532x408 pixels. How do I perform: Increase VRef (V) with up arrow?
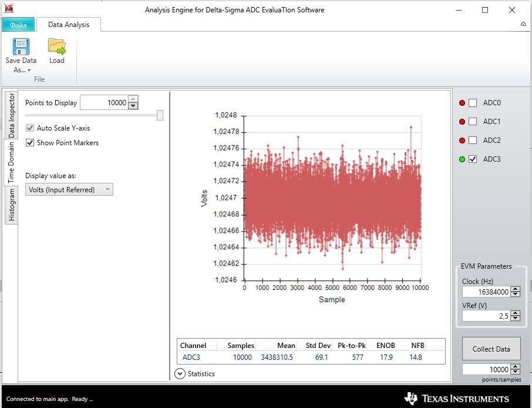(516, 313)
